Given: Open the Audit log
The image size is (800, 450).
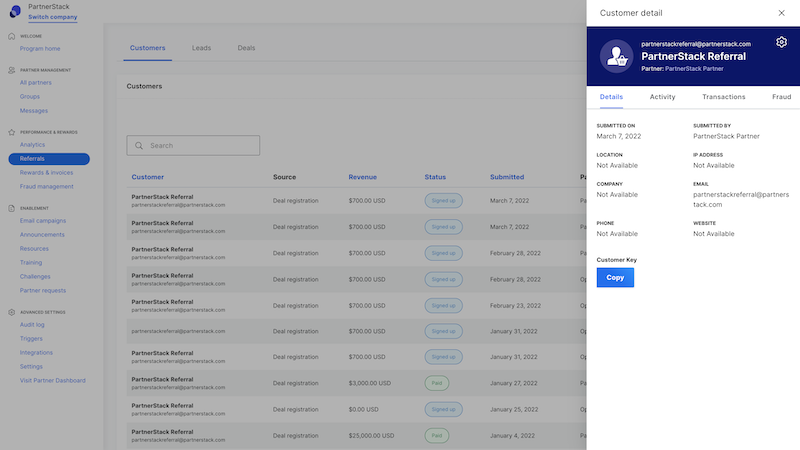Looking at the screenshot, I should (32, 324).
